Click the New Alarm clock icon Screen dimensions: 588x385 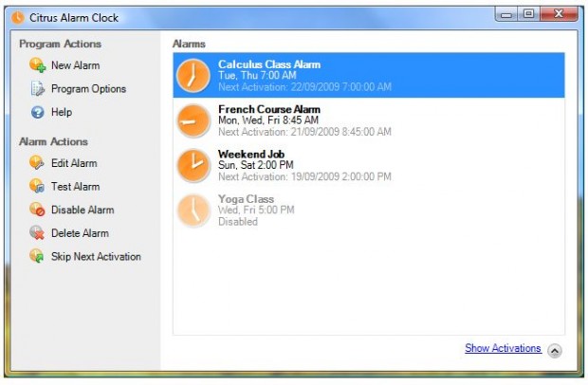(38, 65)
